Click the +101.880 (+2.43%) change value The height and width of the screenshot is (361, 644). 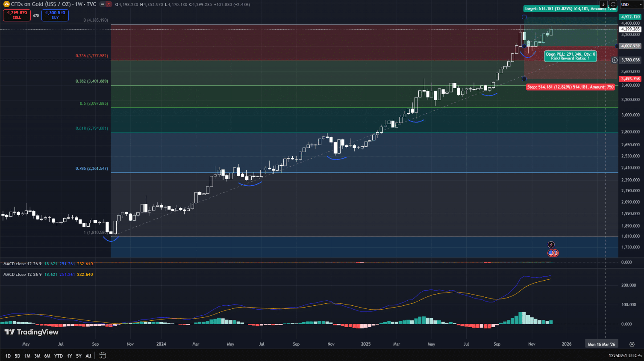pos(232,4)
